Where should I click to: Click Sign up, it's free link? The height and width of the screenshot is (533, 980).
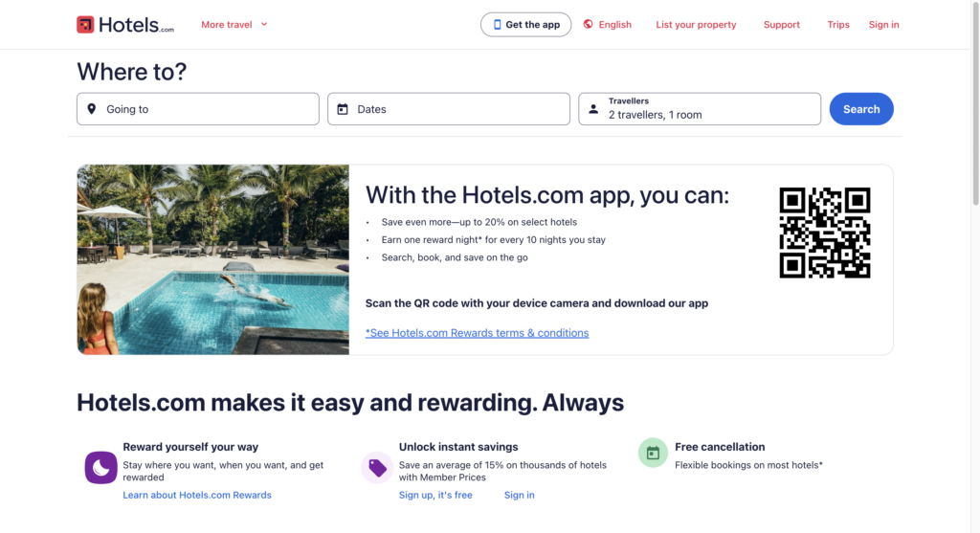tap(435, 495)
